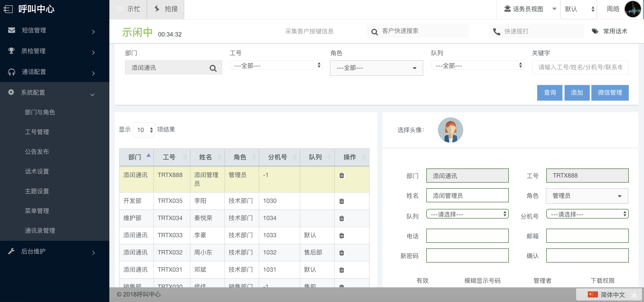The image size is (644, 302).
Task: Sort the table by 部门 column
Action: (136, 157)
